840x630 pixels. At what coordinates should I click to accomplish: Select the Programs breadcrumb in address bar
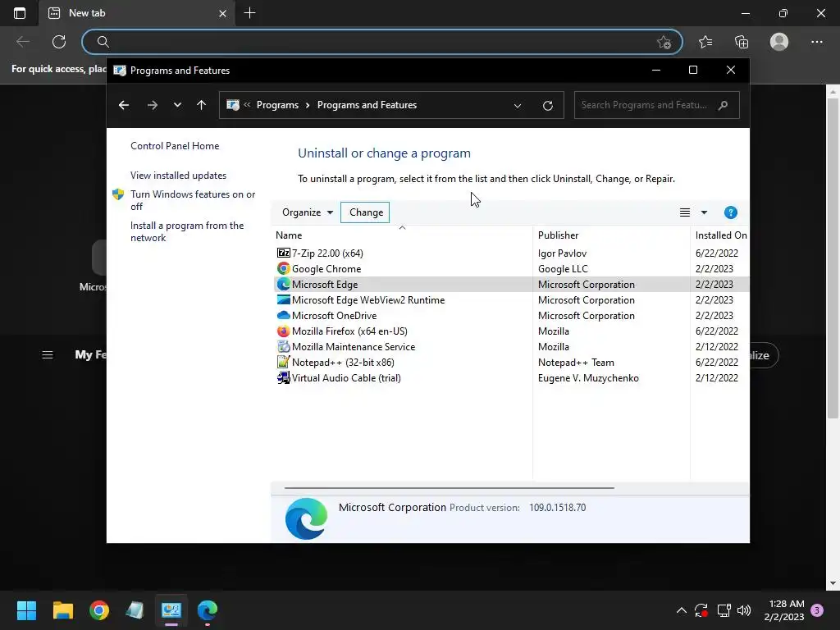(277, 105)
